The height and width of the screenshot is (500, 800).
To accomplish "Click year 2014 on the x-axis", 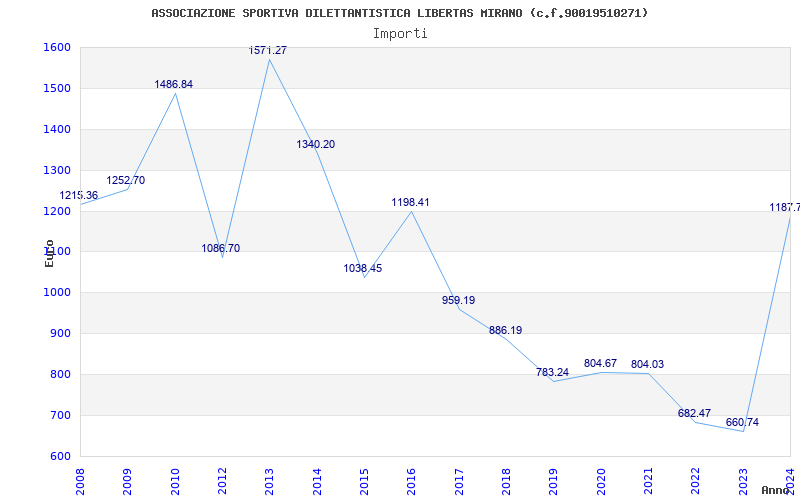I will pyautogui.click(x=317, y=482).
